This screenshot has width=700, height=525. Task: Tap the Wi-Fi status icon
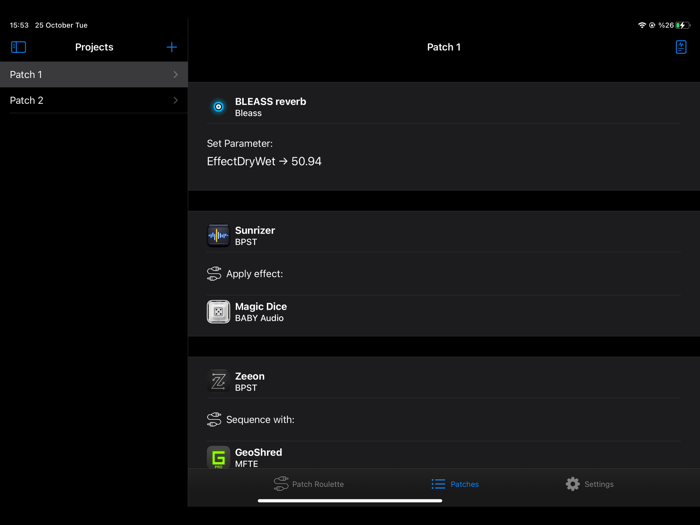[642, 25]
